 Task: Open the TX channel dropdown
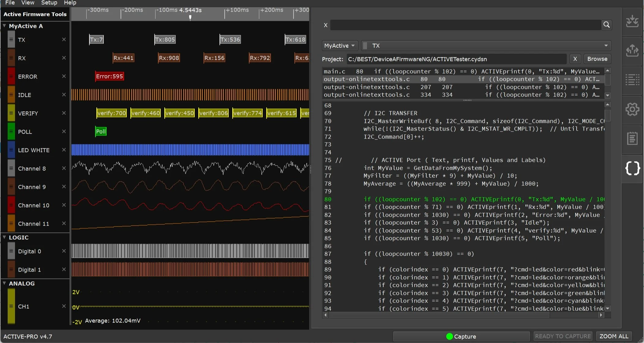605,45
